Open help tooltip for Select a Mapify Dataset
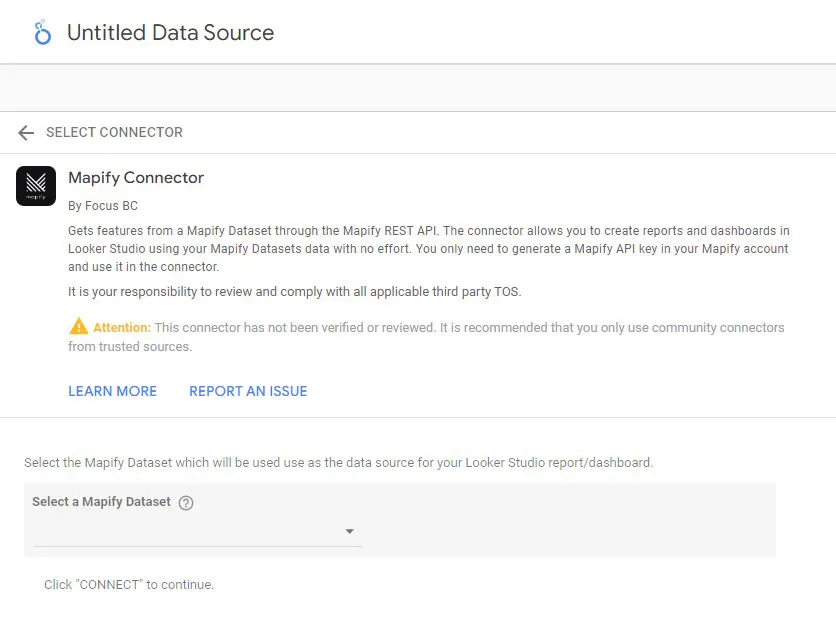This screenshot has width=836, height=621. [x=186, y=503]
